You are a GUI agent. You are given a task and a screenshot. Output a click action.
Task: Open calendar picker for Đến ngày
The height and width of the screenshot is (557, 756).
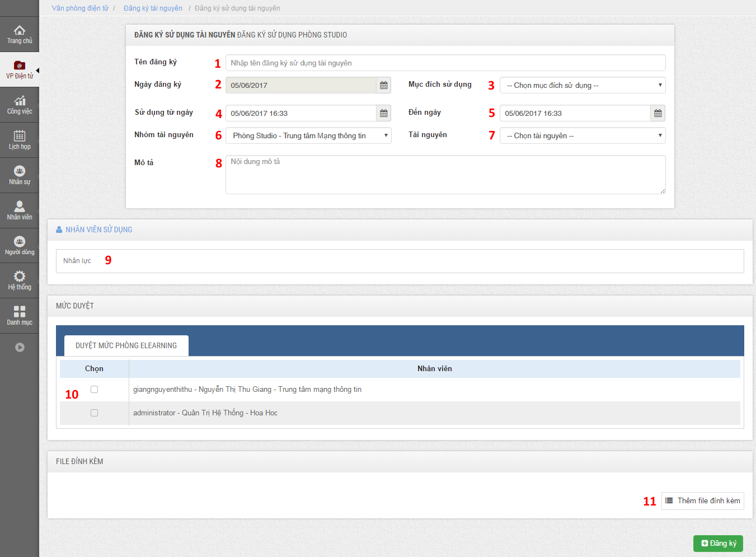tap(658, 113)
